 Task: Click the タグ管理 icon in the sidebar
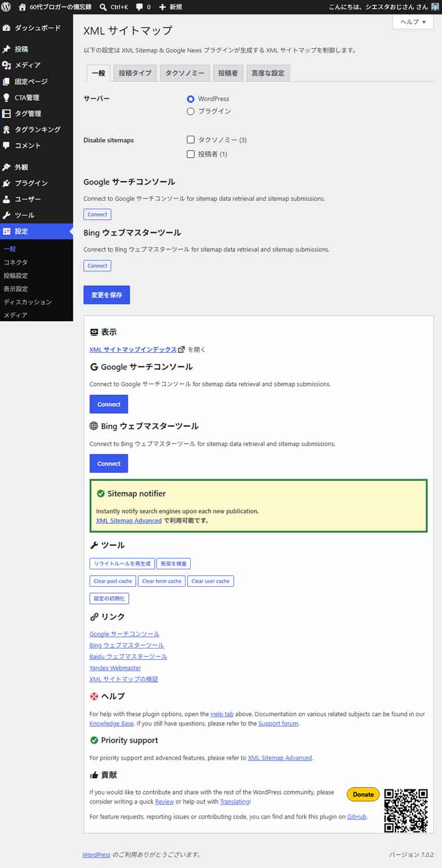(6, 114)
